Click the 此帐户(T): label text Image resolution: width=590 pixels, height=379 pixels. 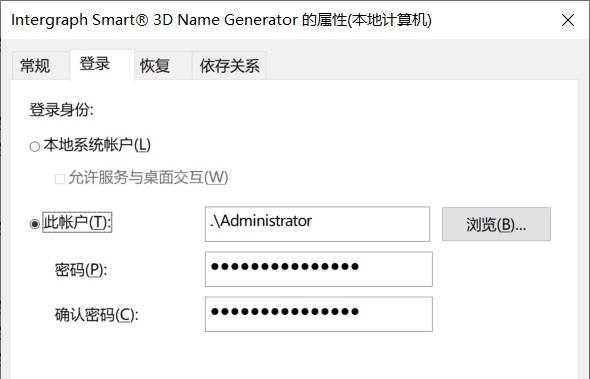77,222
